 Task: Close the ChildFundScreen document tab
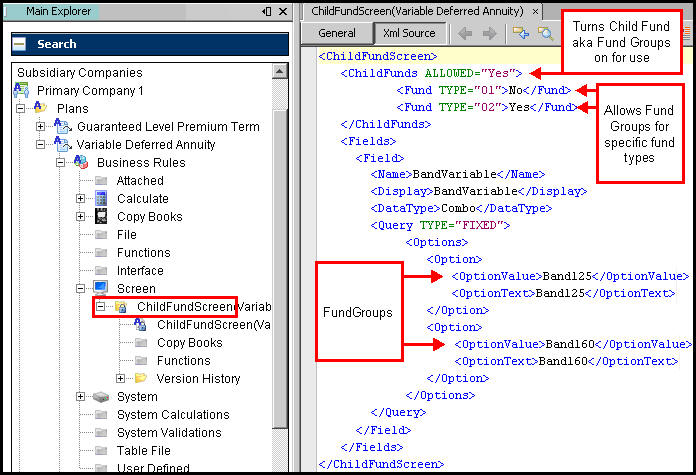(x=535, y=12)
